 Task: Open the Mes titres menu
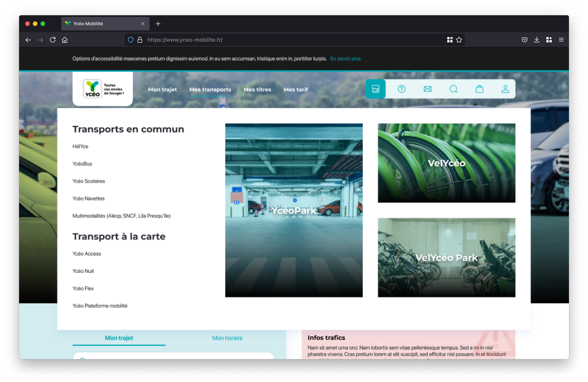click(257, 89)
